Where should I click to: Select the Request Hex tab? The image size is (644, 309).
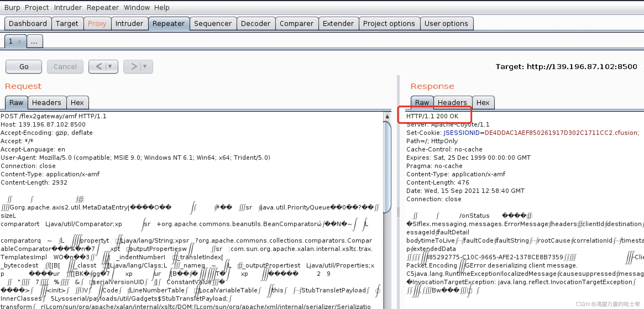coord(77,103)
